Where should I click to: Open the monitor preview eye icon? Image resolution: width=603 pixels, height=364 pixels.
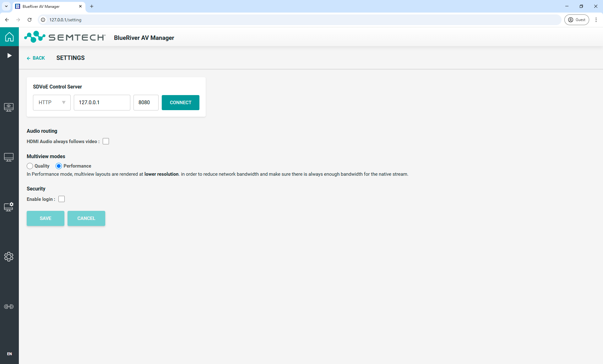[x=9, y=107]
